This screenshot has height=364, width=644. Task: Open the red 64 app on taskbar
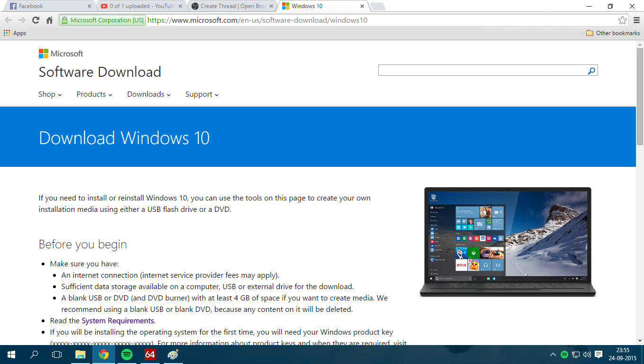(x=150, y=355)
